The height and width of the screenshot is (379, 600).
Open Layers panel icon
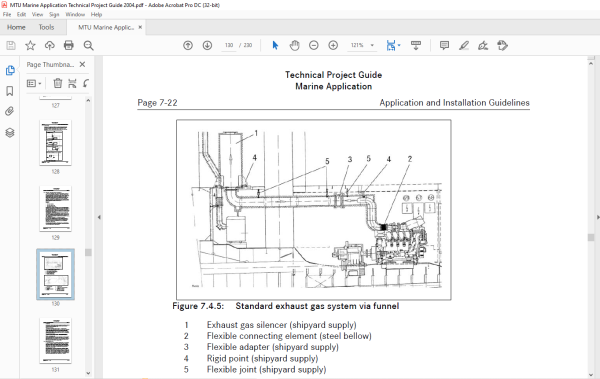10,132
